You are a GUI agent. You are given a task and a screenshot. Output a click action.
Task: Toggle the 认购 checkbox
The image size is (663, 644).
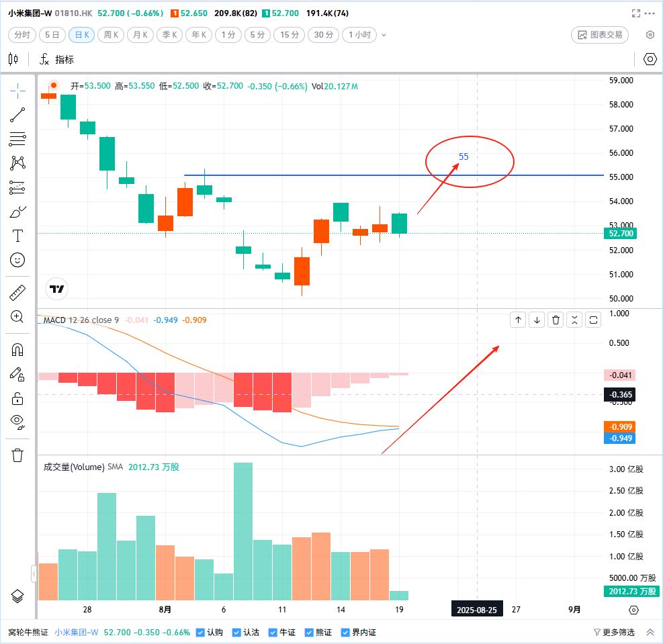(200, 633)
